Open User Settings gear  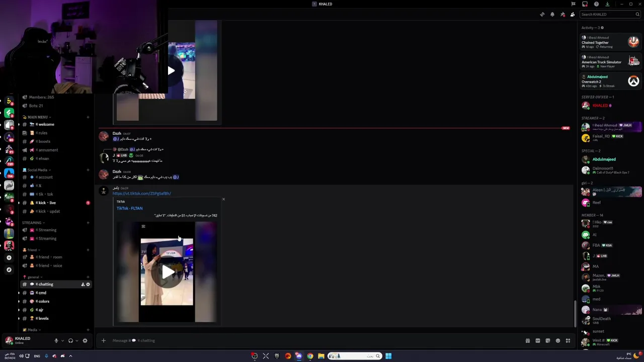point(85,341)
